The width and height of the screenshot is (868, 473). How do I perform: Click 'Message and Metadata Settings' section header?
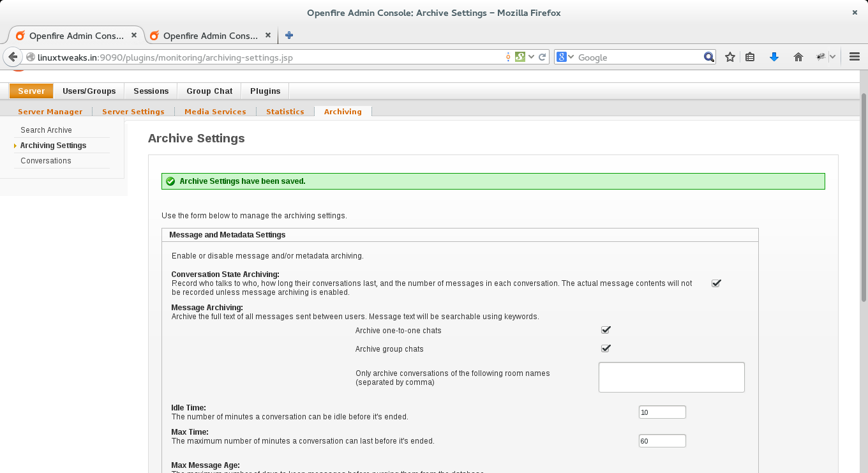(x=227, y=235)
